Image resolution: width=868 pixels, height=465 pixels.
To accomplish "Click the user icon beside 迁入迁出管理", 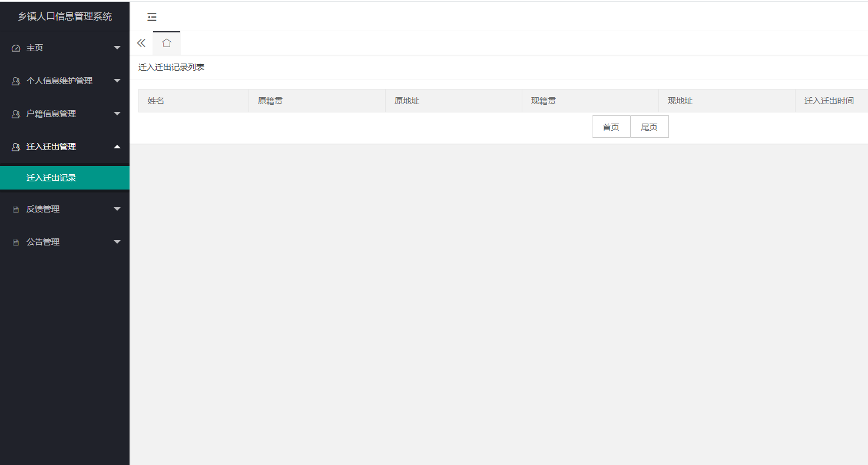I will pos(16,147).
